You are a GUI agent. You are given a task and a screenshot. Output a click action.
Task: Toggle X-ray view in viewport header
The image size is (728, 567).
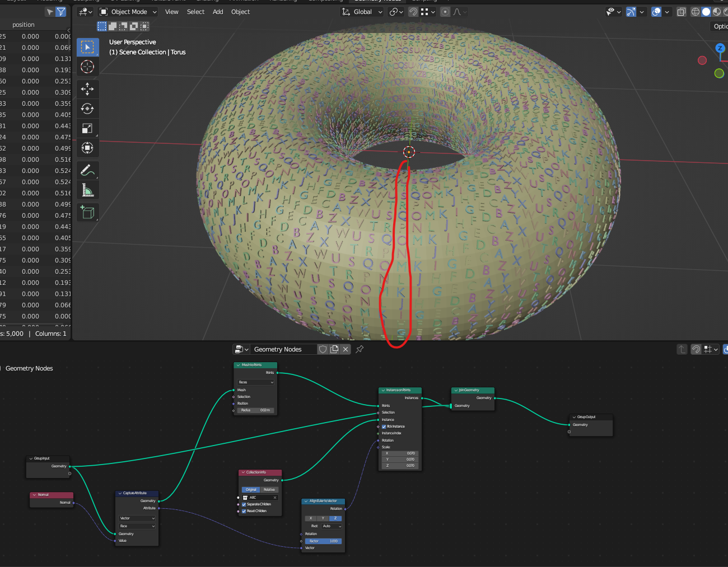(682, 12)
